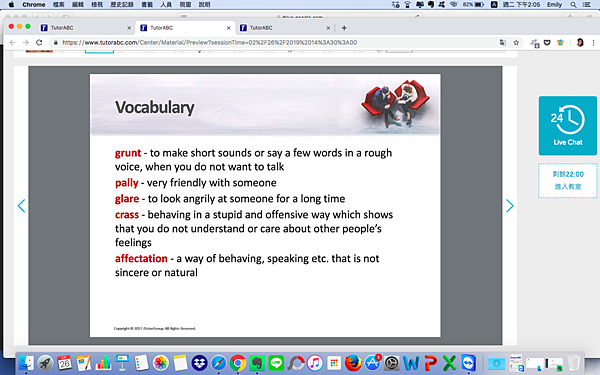Image resolution: width=600 pixels, height=375 pixels.
Task: Open the Trash in the dock
Action: pos(573,363)
